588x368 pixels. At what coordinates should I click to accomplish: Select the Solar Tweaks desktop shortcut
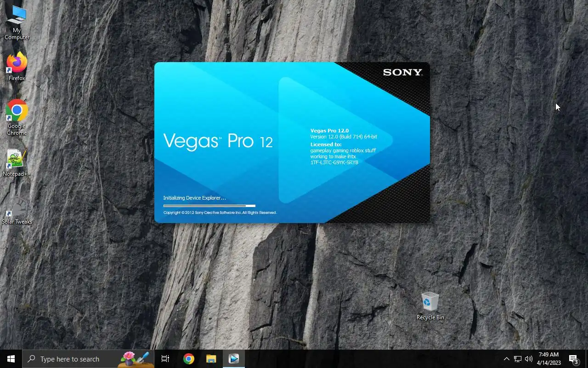(17, 211)
